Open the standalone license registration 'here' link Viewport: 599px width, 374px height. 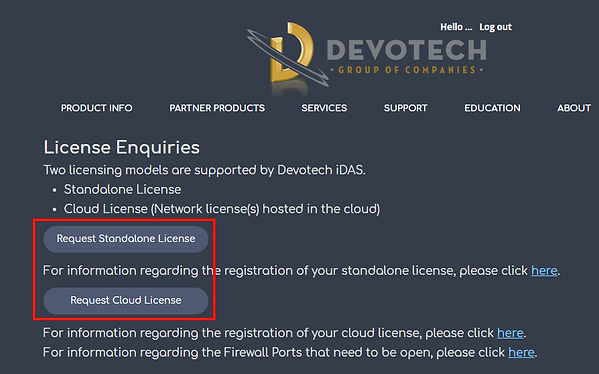point(544,270)
